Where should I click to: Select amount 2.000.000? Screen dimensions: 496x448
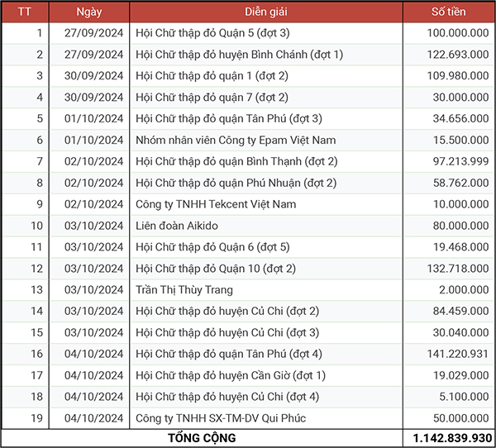[x=464, y=290]
